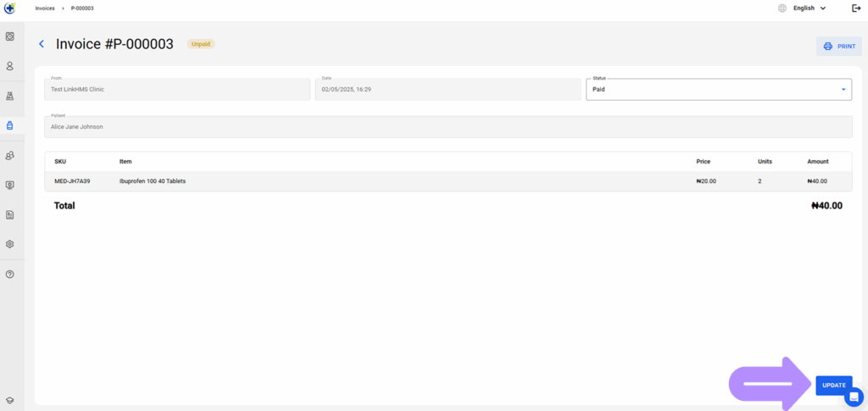Click the Units column header
The image size is (868, 411).
[x=765, y=162]
